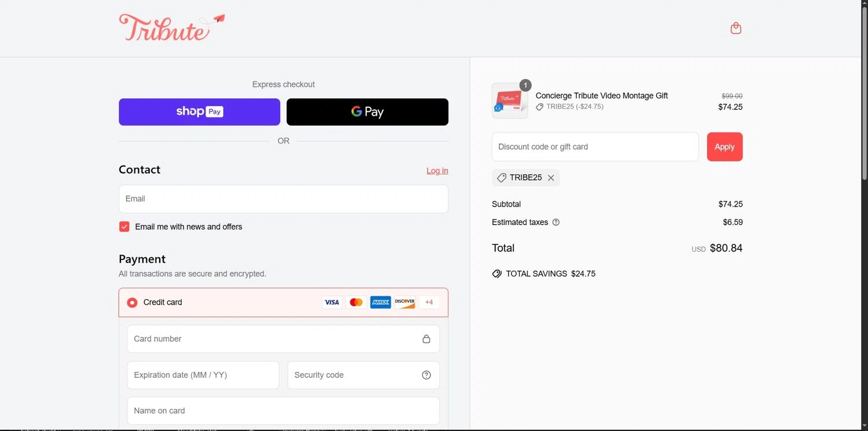
Task: Focus the Card number field
Action: [284, 339]
